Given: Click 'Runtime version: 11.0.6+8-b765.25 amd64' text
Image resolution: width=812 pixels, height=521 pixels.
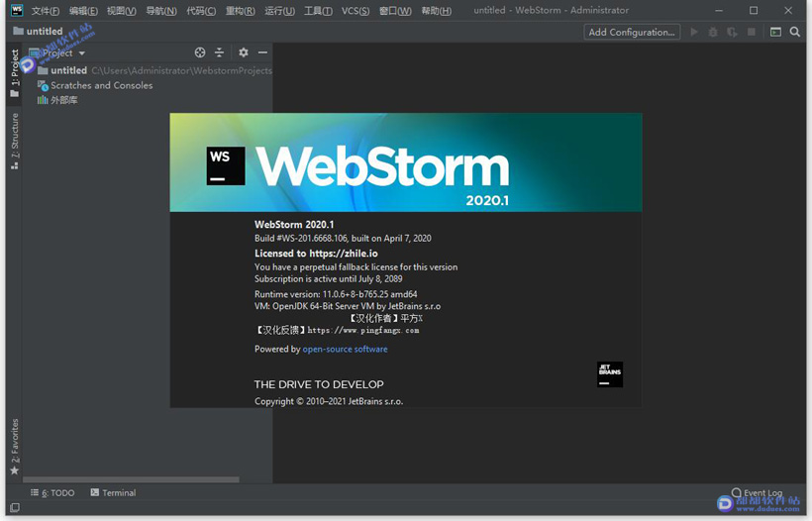Looking at the screenshot, I should tap(336, 294).
